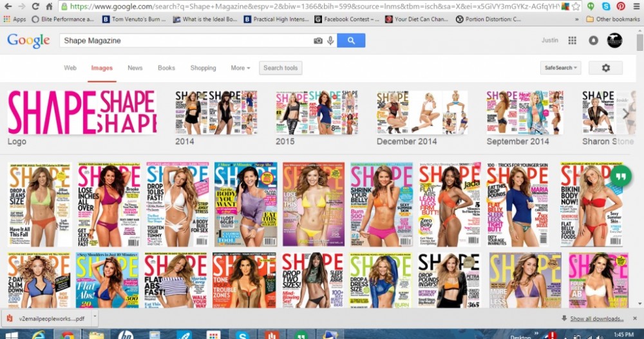Screen dimensions: 644x339
Task: Click the Search tools button
Action: click(x=281, y=68)
